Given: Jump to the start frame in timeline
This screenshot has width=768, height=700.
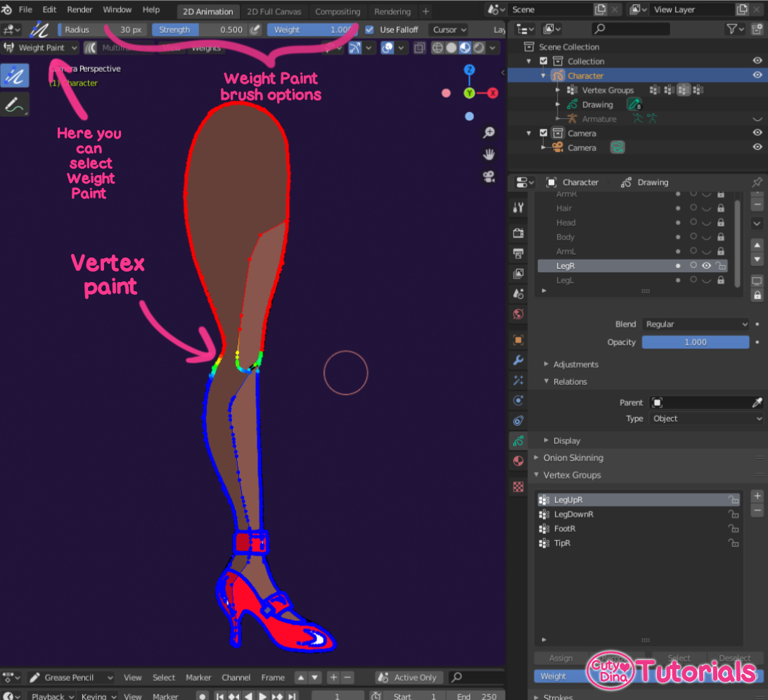Looking at the screenshot, I should [221, 696].
